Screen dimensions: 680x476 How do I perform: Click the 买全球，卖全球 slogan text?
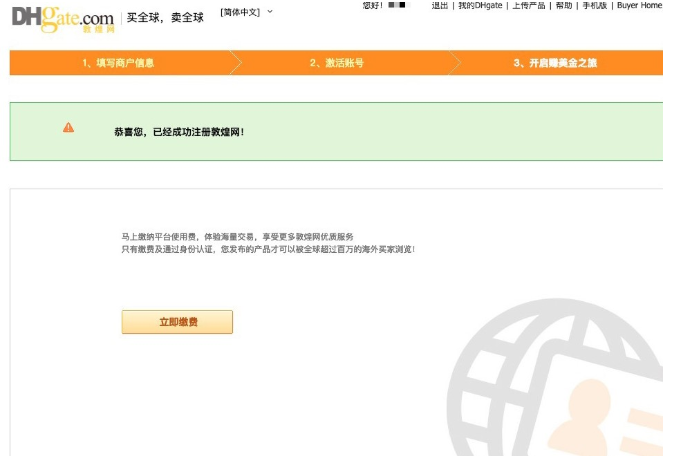point(165,18)
